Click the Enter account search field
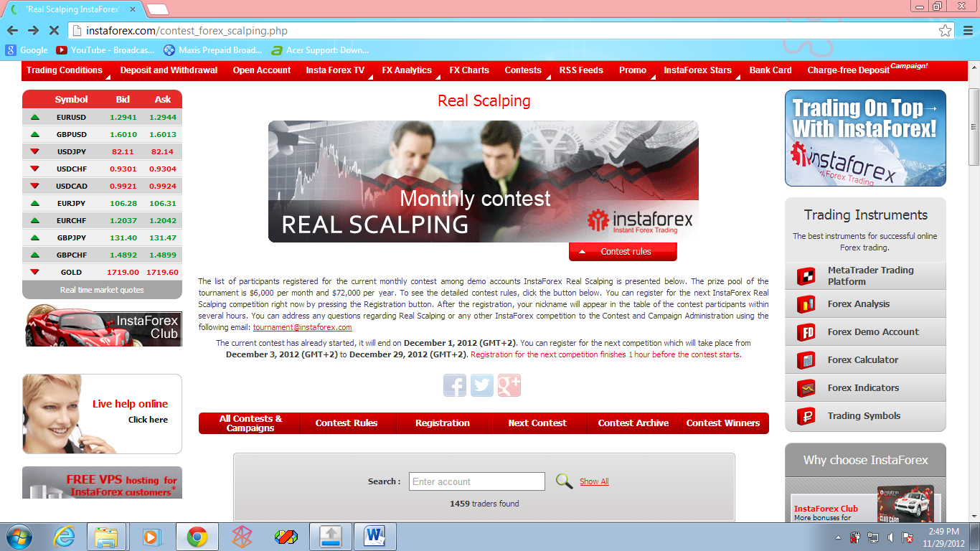The image size is (980, 551). coord(477,481)
